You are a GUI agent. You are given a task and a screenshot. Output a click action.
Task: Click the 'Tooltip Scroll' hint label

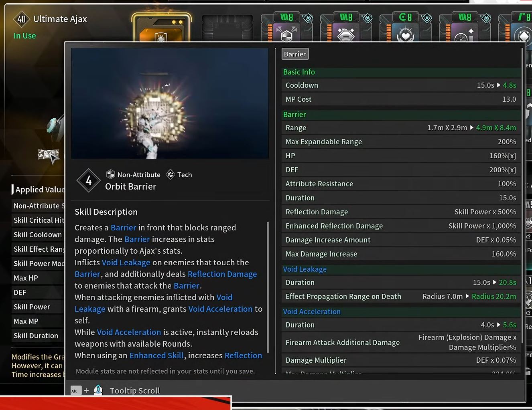coord(135,391)
